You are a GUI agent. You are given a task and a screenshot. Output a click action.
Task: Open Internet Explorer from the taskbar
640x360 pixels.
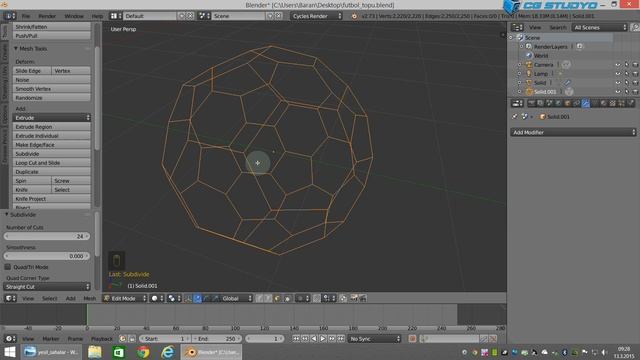(x=167, y=352)
